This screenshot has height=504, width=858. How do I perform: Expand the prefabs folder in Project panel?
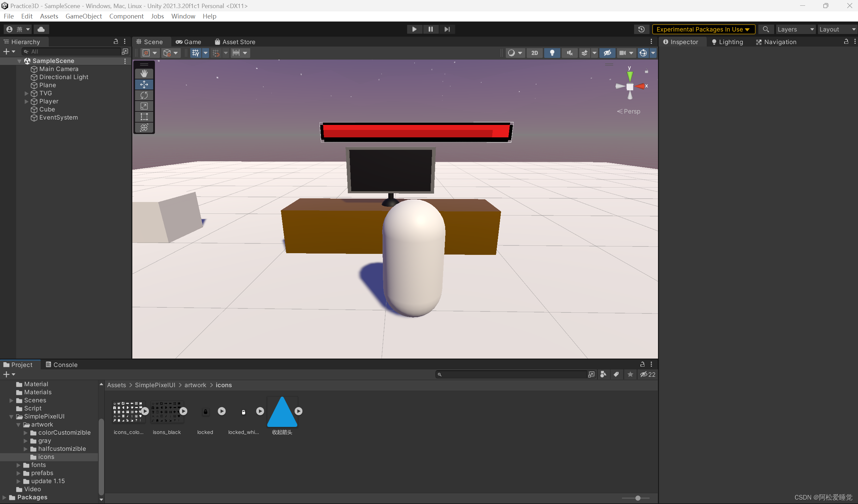coord(19,473)
